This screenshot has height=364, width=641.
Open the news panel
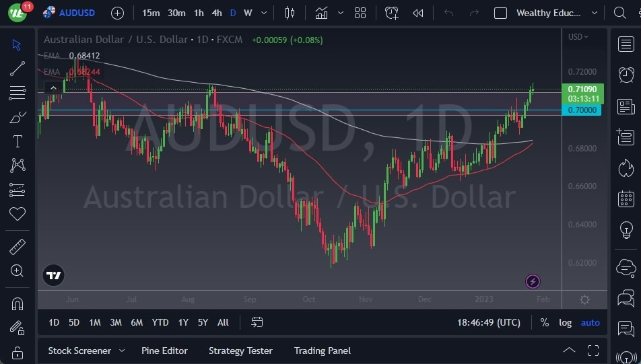click(x=626, y=106)
